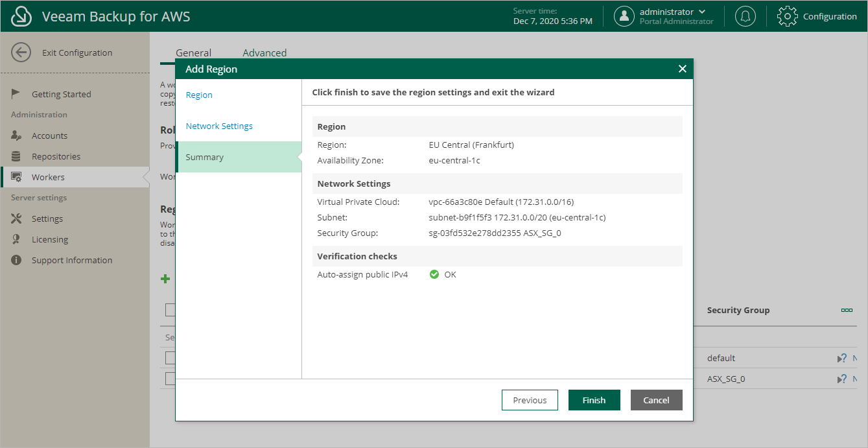This screenshot has height=448, width=868.
Task: Click the Configuration label in top bar
Action: click(x=830, y=16)
